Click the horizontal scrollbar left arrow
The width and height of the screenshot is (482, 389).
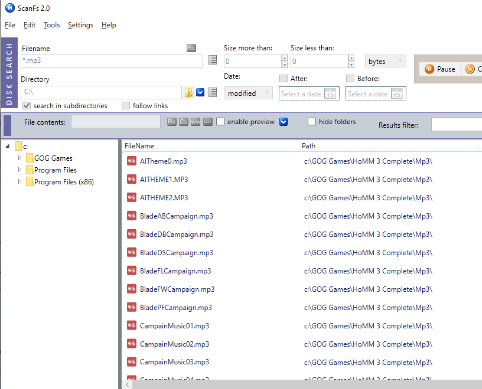click(127, 385)
